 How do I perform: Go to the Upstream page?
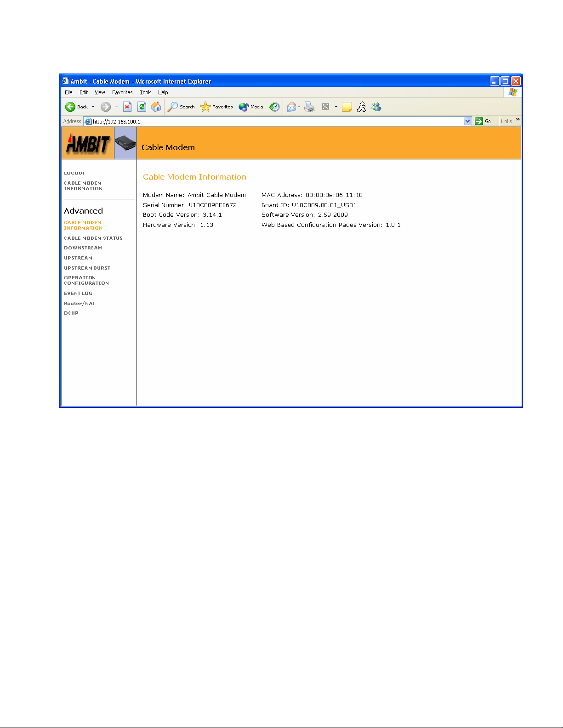click(x=78, y=258)
